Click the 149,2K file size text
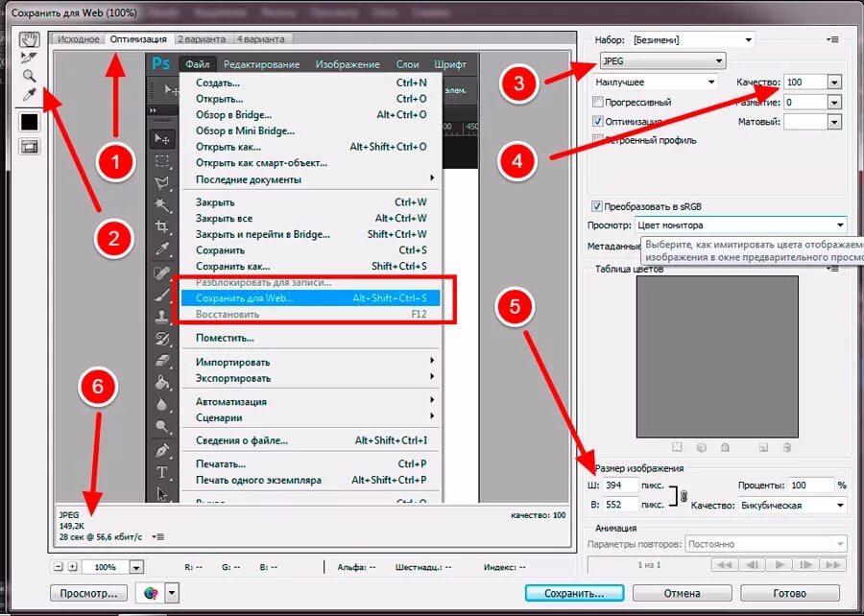The height and width of the screenshot is (616, 864). point(72,526)
